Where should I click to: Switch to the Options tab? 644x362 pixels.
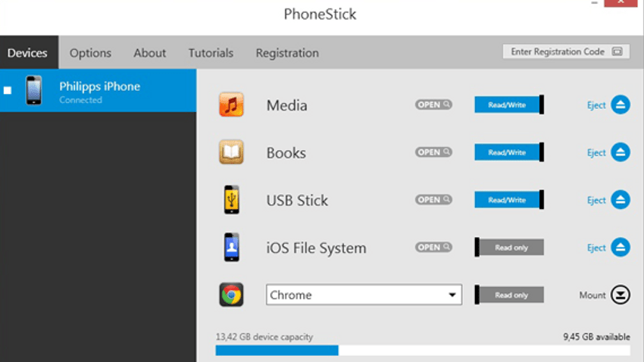(x=90, y=52)
